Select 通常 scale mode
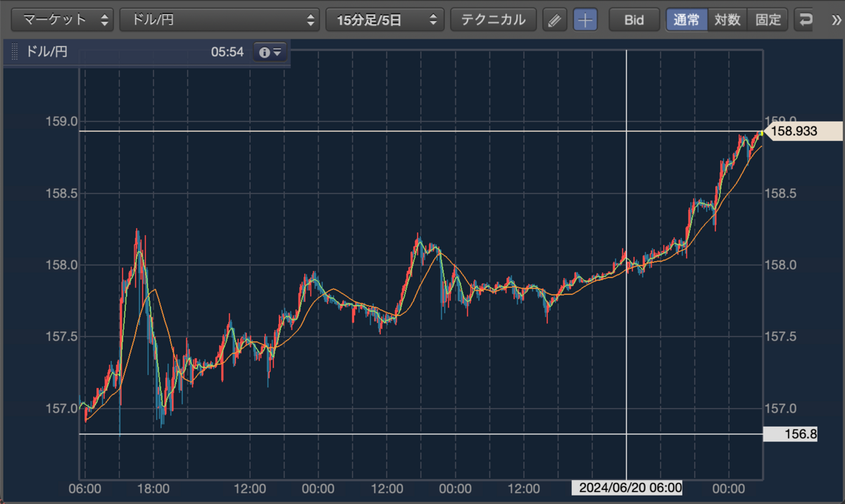The image size is (845, 504). (x=687, y=20)
